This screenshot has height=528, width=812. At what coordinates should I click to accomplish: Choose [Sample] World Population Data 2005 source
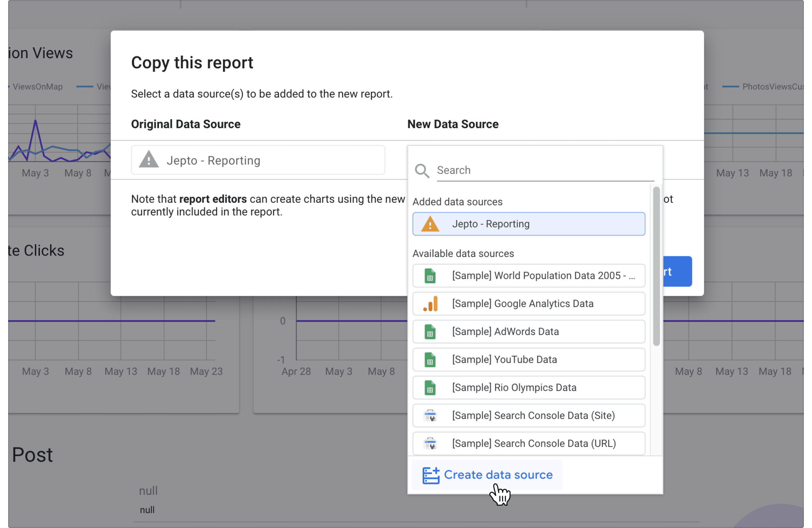point(528,276)
